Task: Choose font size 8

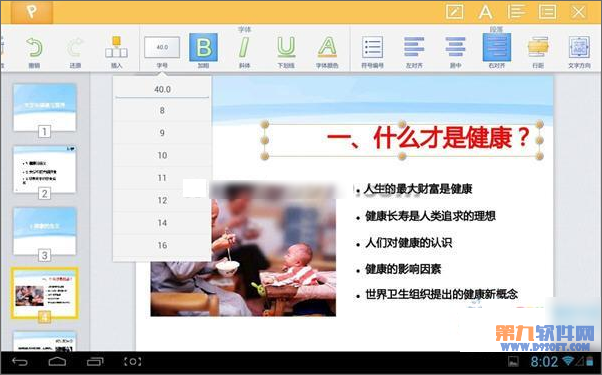Action: pos(162,111)
